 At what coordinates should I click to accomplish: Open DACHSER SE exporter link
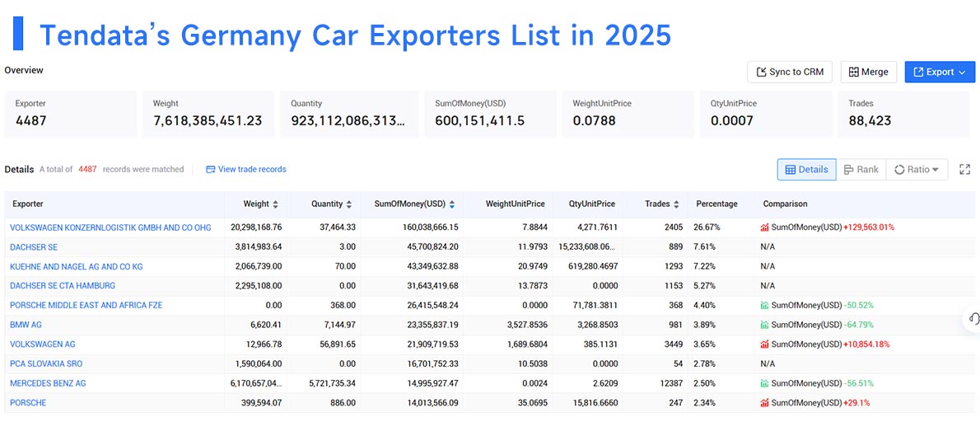pyautogui.click(x=34, y=247)
